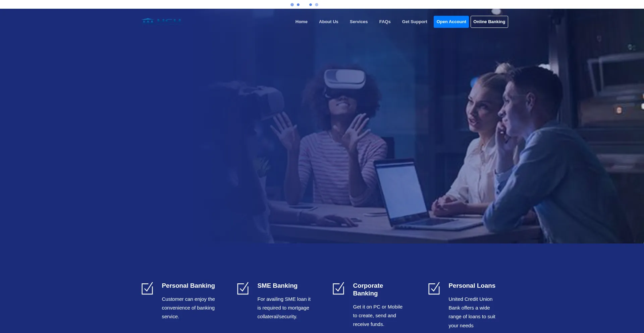Image resolution: width=644 pixels, height=333 pixels.
Task: Click the Personal Banking checkmark icon
Action: [147, 288]
